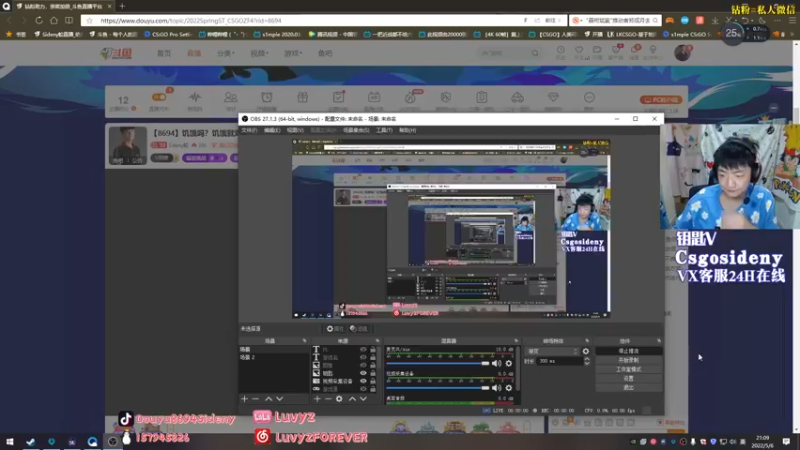Lock the first text source

coord(373,350)
